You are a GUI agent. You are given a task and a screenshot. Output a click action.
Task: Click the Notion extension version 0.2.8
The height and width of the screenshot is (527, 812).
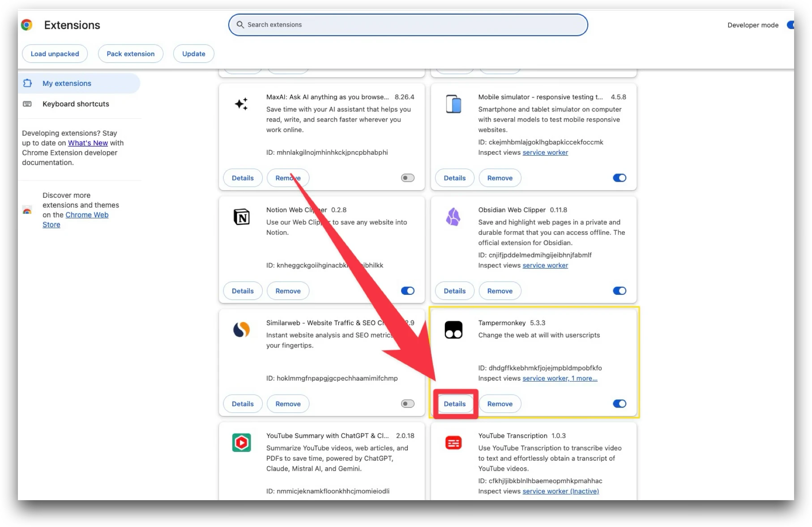pyautogui.click(x=339, y=210)
